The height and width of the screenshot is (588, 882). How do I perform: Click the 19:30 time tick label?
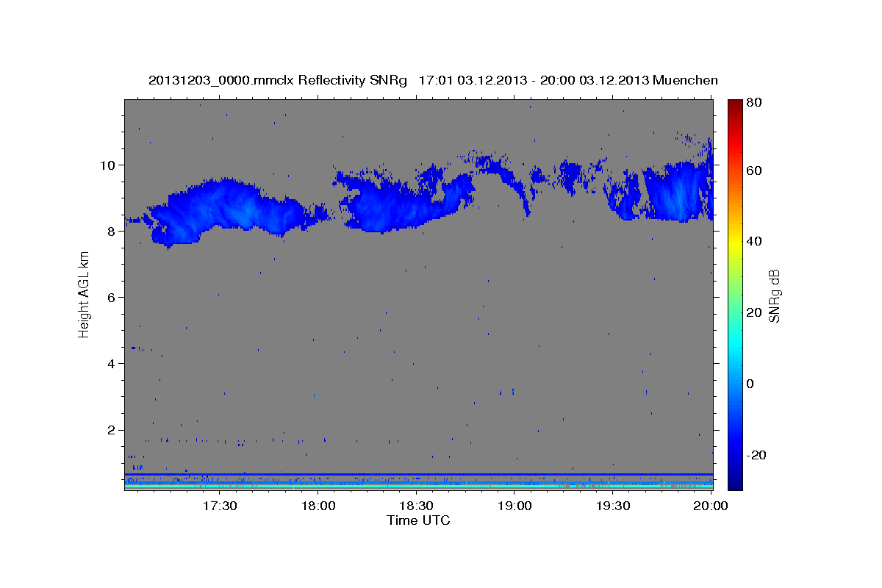click(614, 506)
